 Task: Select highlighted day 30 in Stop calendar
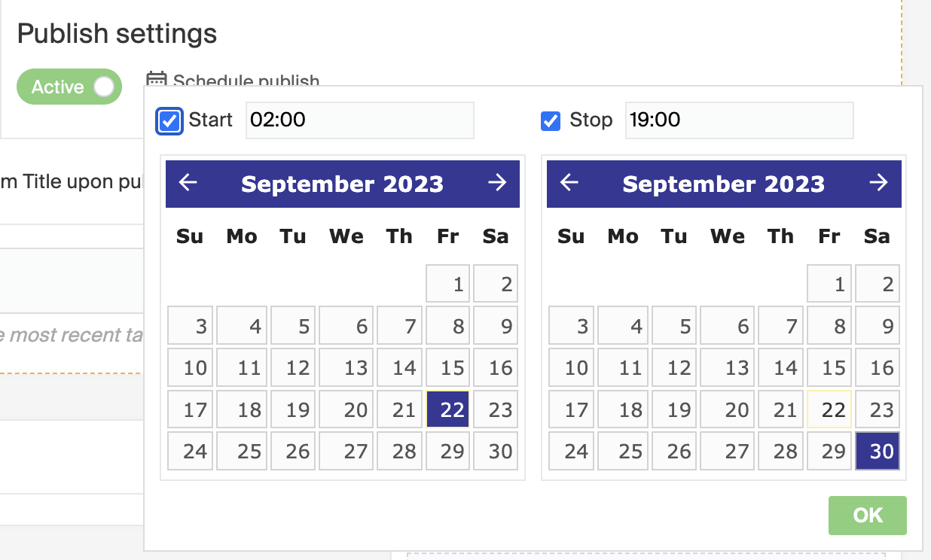[878, 451]
